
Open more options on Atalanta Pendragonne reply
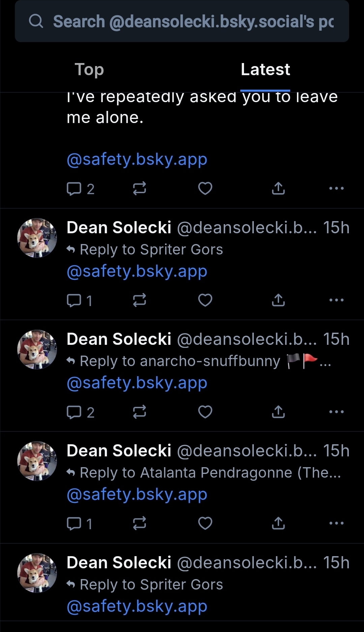pyautogui.click(x=336, y=523)
